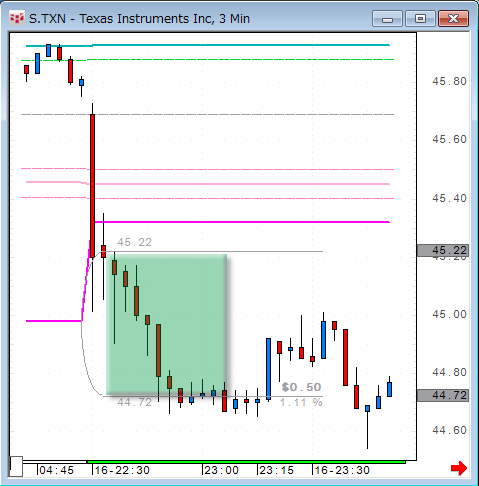Click the 45.60 price axis label
The height and width of the screenshot is (486, 479).
(449, 139)
